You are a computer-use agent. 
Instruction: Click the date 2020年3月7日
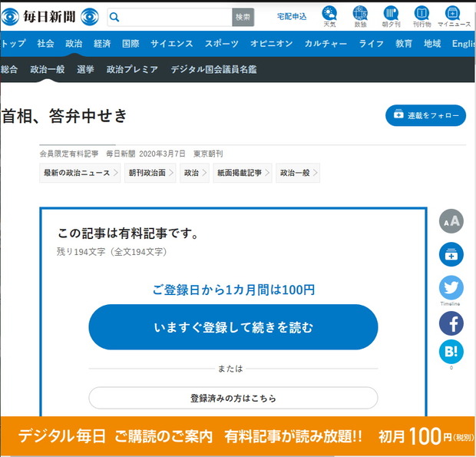tap(162, 154)
